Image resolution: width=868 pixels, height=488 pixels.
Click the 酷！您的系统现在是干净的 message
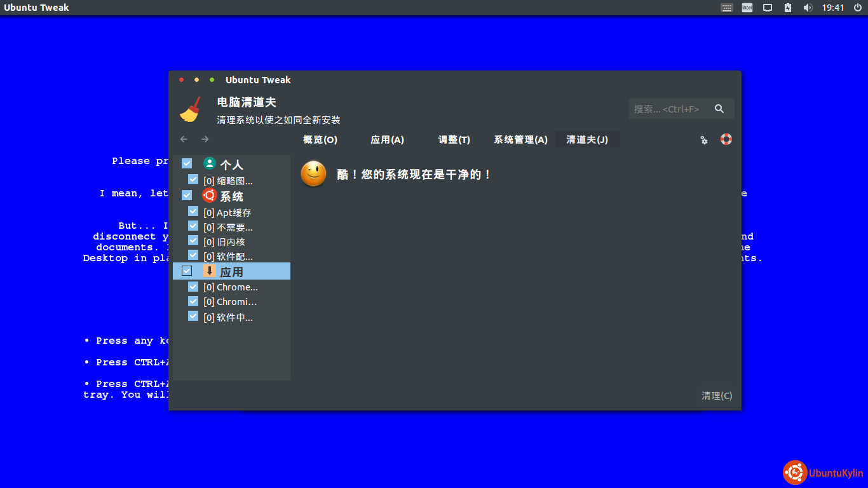coord(414,174)
